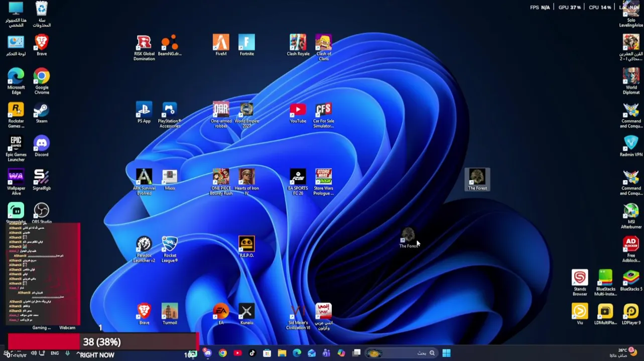Open Microsoft Teams taskbar icon
The height and width of the screenshot is (361, 644).
(x=326, y=353)
